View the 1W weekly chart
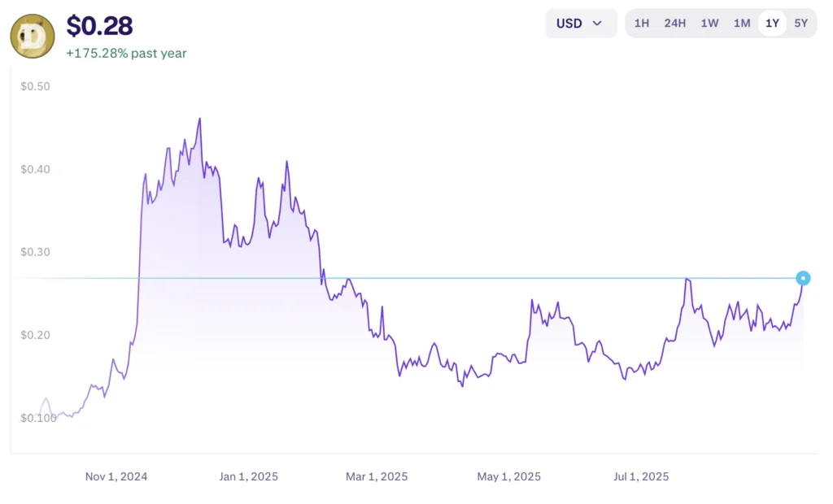 point(709,24)
